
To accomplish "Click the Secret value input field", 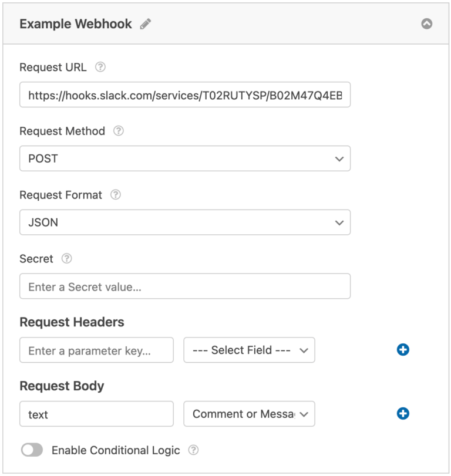I will pyautogui.click(x=185, y=286).
